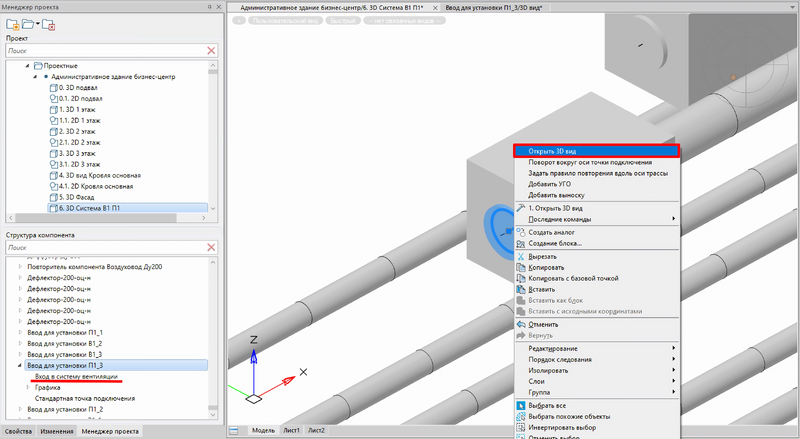Click Создать аналог menu item
Screen dimensions: 800x439
click(596, 232)
